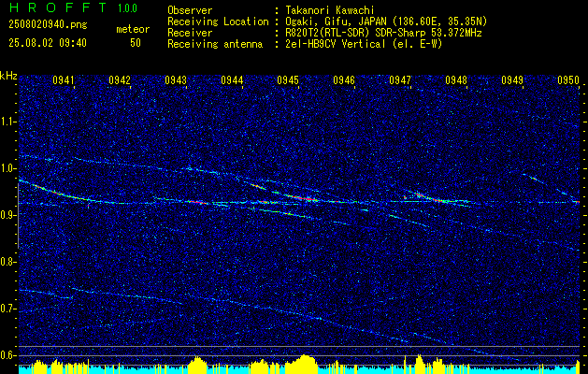This screenshot has width=588, height=374.
Task: Select the 2el-HB9CV Vertical antenna text
Action: 363,44
